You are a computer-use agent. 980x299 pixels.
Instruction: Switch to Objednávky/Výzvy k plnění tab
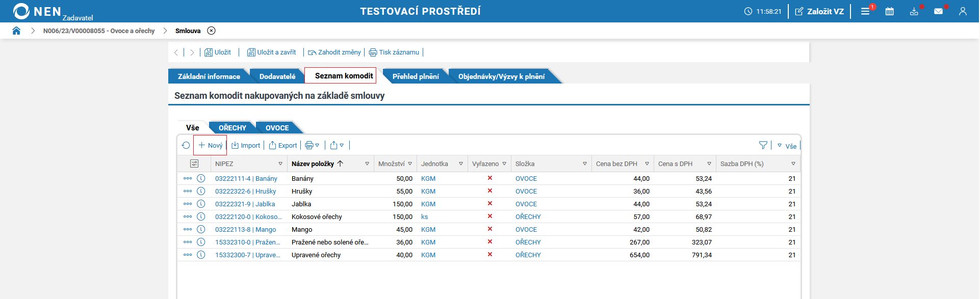click(501, 76)
